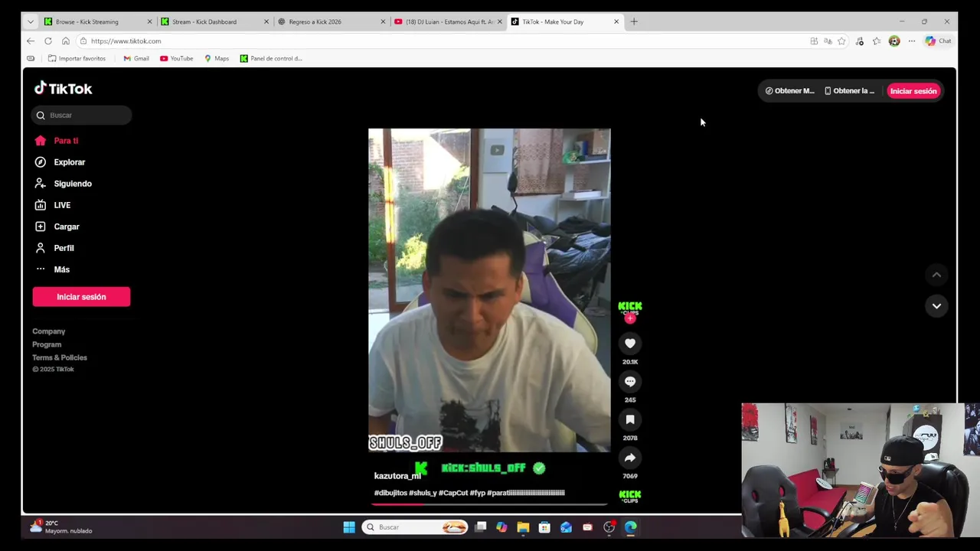
Task: Switch to DJ Luian YouTube tab
Action: click(446, 21)
